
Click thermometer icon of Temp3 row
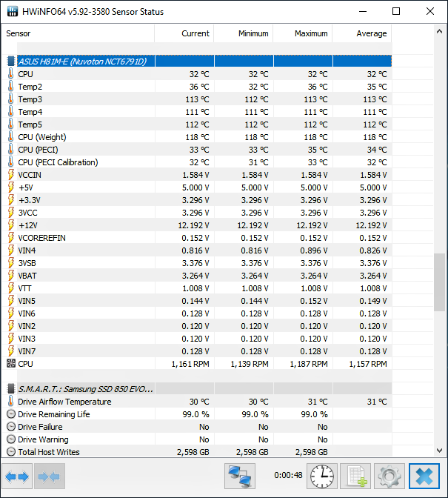point(11,99)
